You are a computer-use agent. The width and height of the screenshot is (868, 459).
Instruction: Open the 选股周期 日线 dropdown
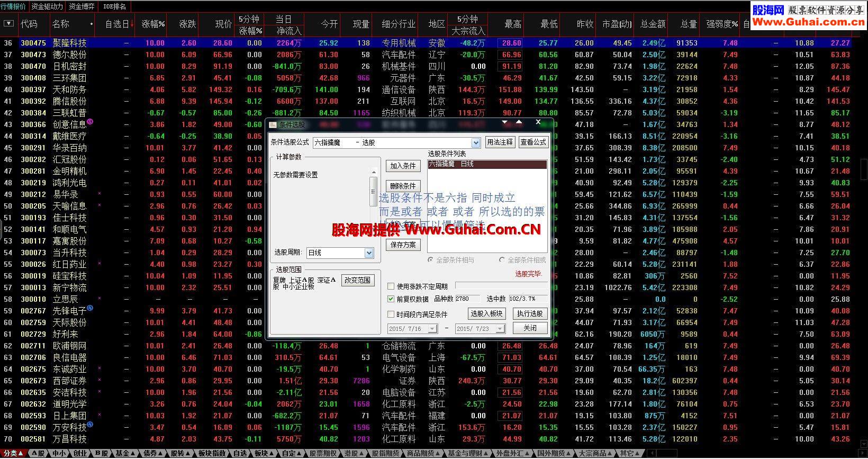tap(369, 253)
